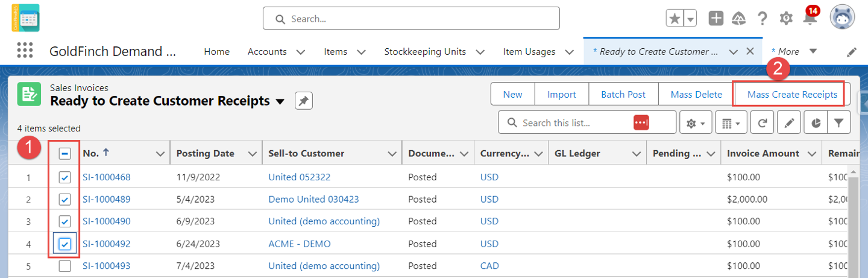Show filters funnel icon
Image resolution: width=868 pixels, height=278 pixels.
tap(838, 122)
